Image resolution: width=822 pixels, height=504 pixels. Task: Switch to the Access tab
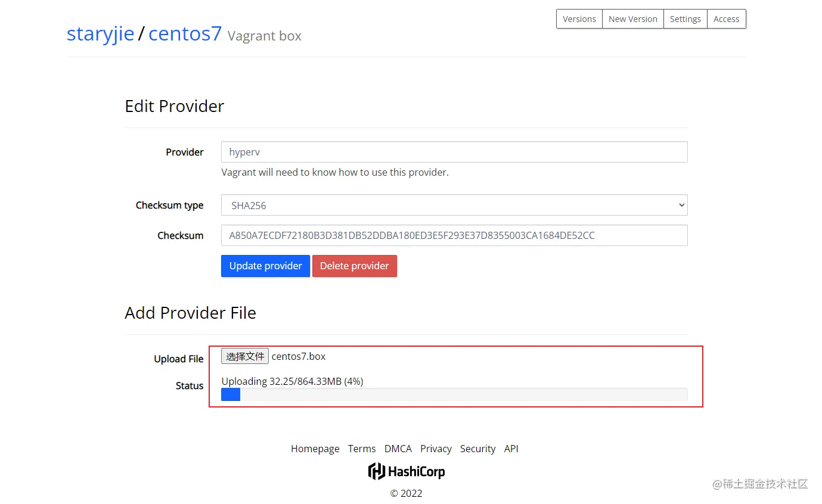(726, 19)
